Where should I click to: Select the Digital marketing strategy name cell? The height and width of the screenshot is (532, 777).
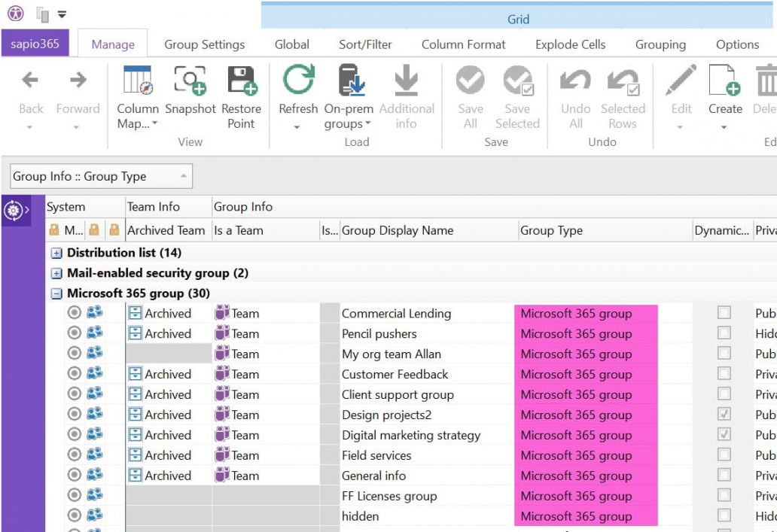[x=428, y=435]
